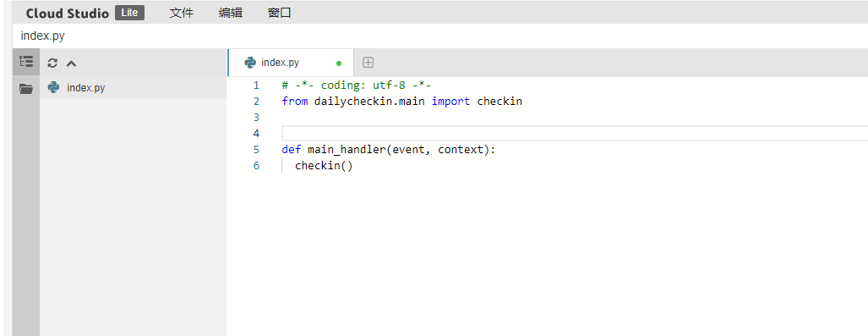
Task: Click the 'import' keyword
Action: tap(450, 102)
